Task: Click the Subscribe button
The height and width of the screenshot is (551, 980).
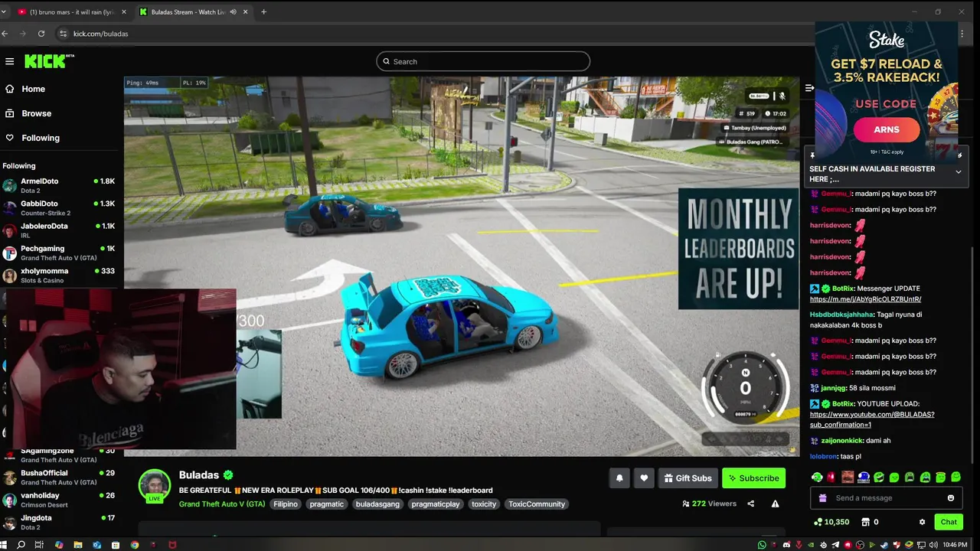Action: [753, 478]
